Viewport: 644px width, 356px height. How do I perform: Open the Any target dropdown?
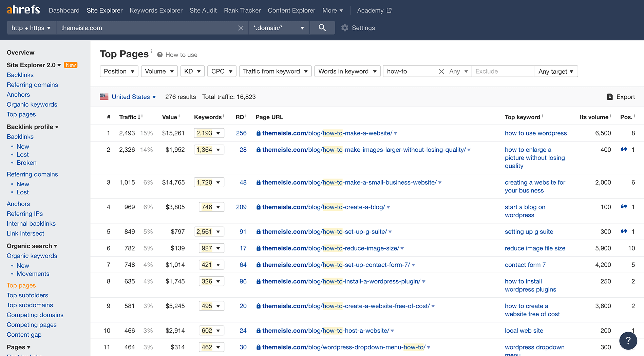556,71
